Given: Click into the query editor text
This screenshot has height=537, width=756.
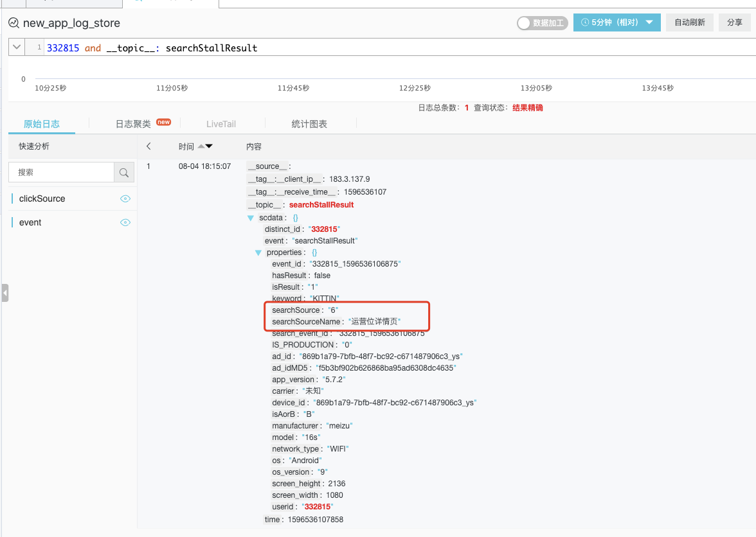Looking at the screenshot, I should pyautogui.click(x=152, y=48).
